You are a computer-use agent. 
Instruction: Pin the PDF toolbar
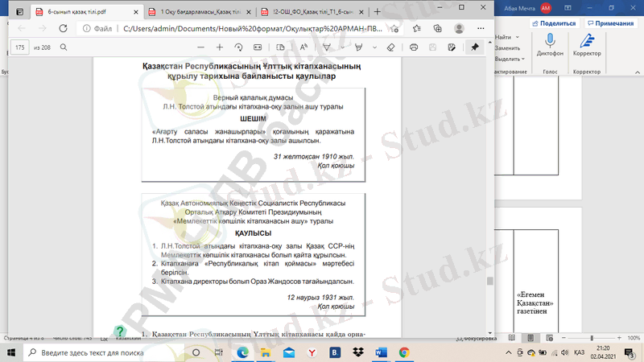pyautogui.click(x=475, y=47)
